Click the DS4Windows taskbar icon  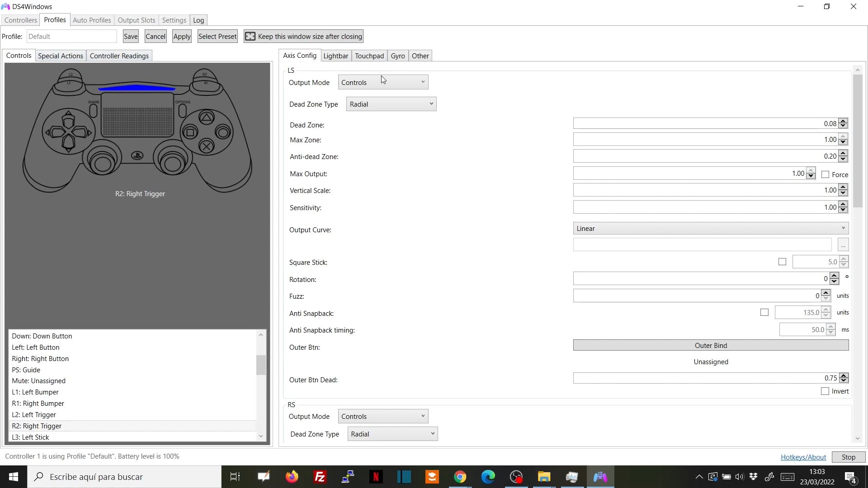tap(600, 477)
